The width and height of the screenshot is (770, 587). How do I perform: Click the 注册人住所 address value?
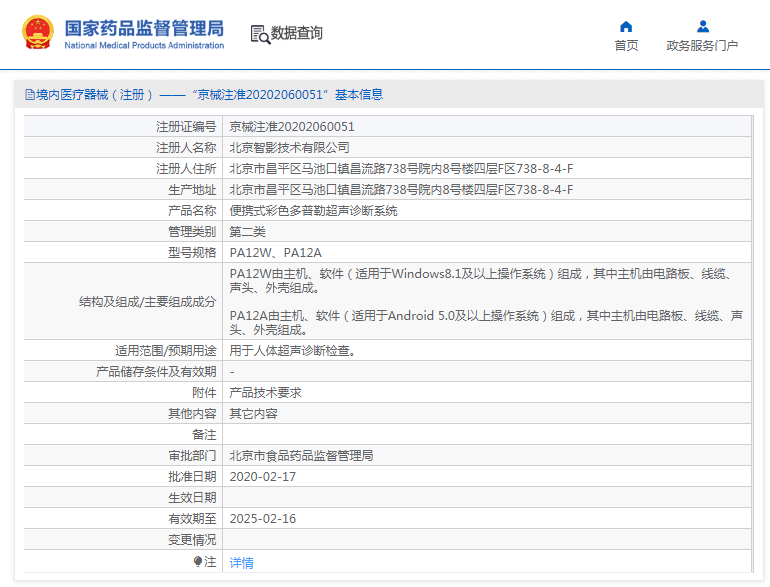point(401,169)
